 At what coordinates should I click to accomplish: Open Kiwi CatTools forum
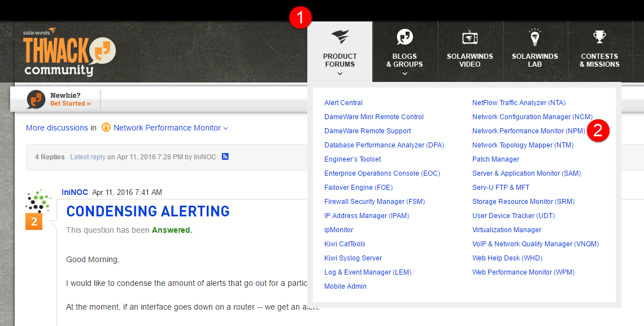tap(345, 244)
